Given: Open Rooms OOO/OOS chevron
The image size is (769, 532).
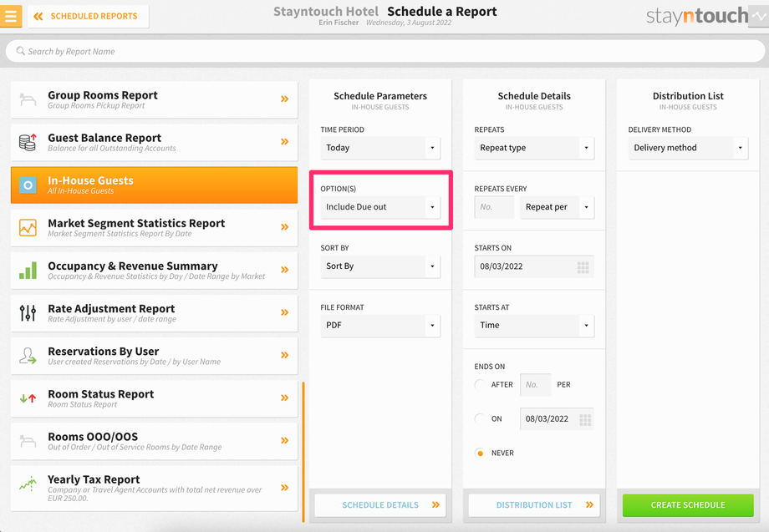Looking at the screenshot, I should (x=284, y=440).
